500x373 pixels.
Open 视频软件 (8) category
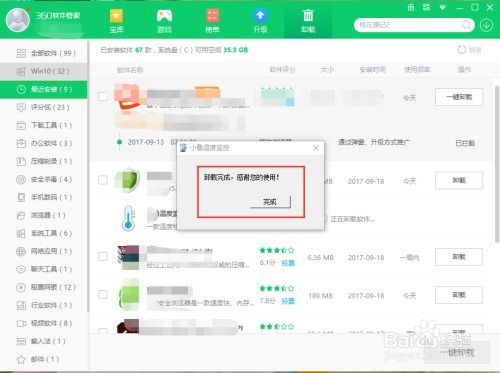[44, 323]
